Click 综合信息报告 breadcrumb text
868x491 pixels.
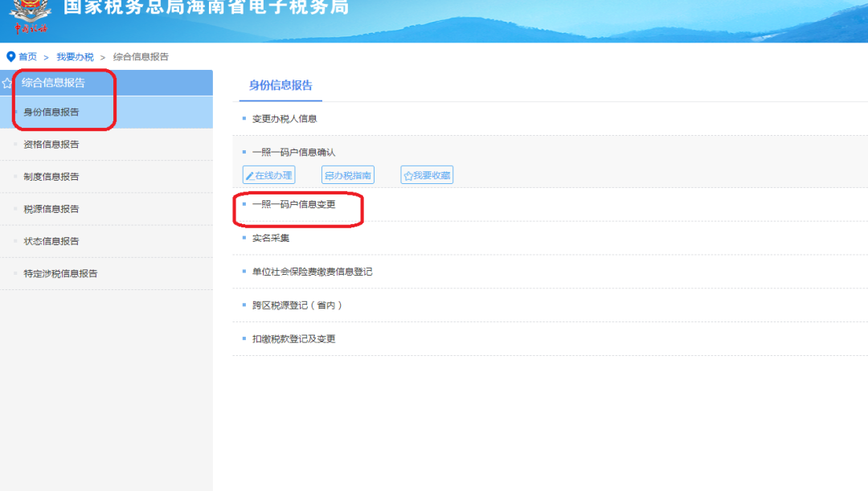(x=141, y=56)
